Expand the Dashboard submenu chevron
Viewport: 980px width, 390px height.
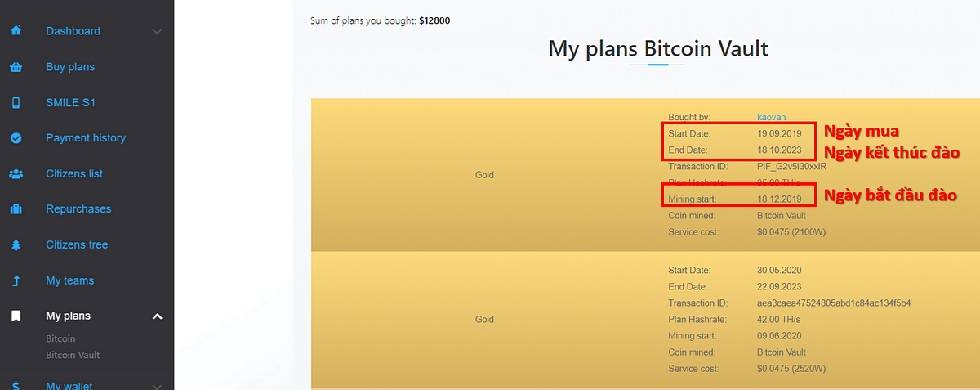[158, 32]
